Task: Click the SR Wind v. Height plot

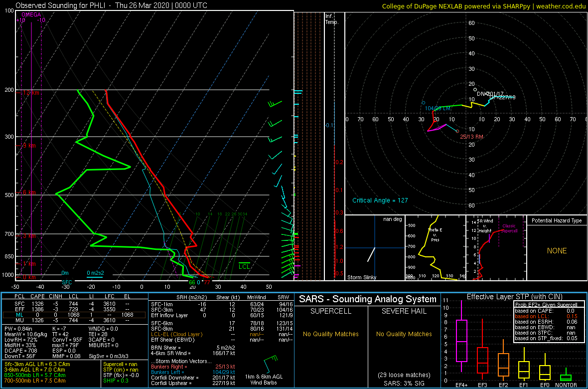Action: tap(496, 248)
